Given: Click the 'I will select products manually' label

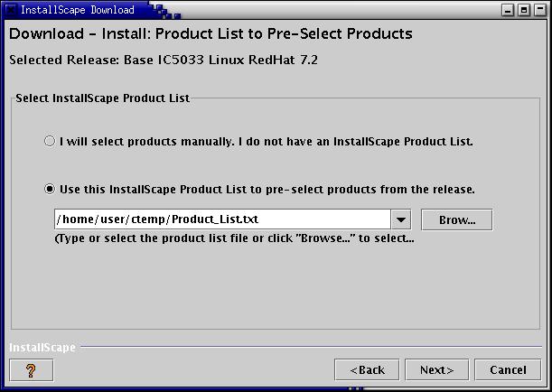Looking at the screenshot, I should tap(267, 142).
